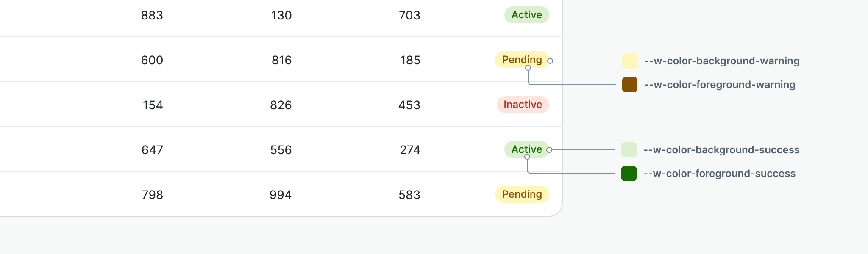Click the annotation dot below the Pending badge text
868x254 pixels.
(x=528, y=68)
